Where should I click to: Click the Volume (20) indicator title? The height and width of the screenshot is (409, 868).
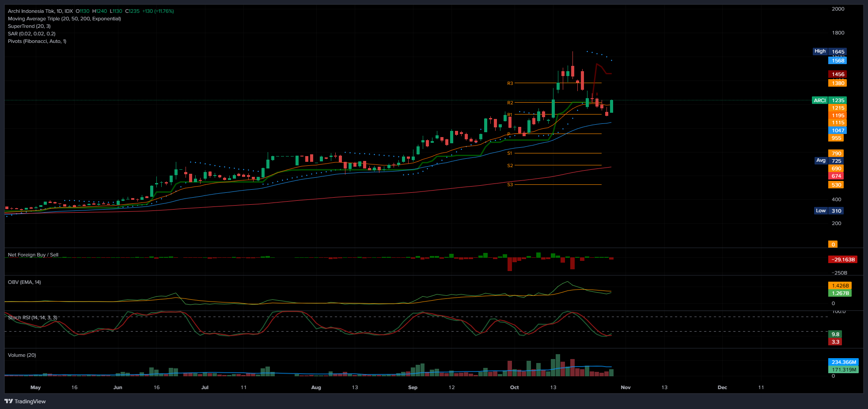22,355
